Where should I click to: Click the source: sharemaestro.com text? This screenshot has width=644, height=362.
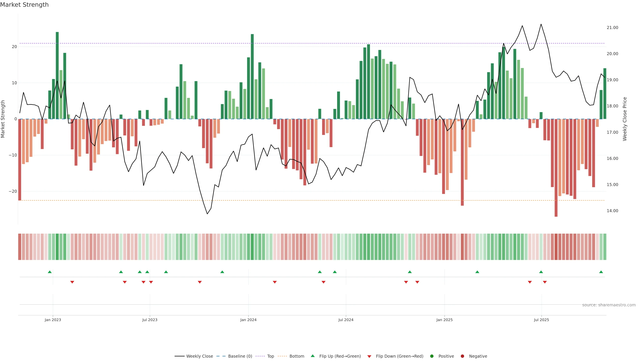click(x=609, y=305)
